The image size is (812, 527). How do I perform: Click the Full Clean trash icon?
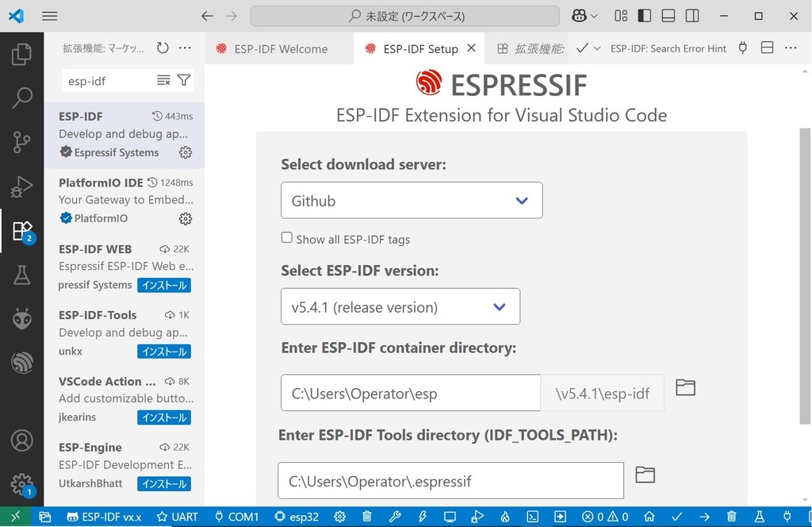pyautogui.click(x=366, y=516)
